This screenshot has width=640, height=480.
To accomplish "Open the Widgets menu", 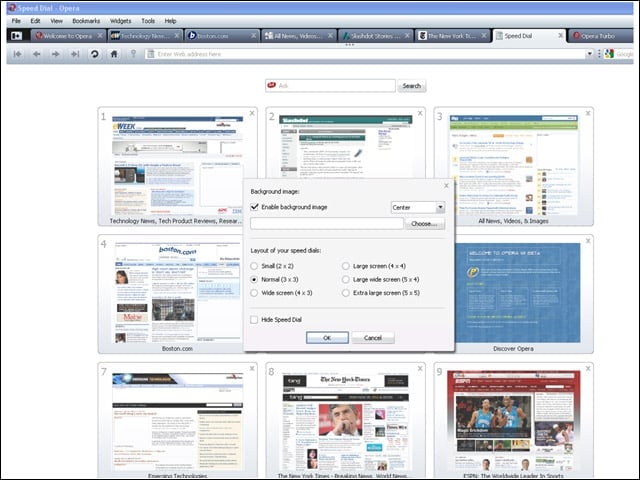I will [120, 21].
